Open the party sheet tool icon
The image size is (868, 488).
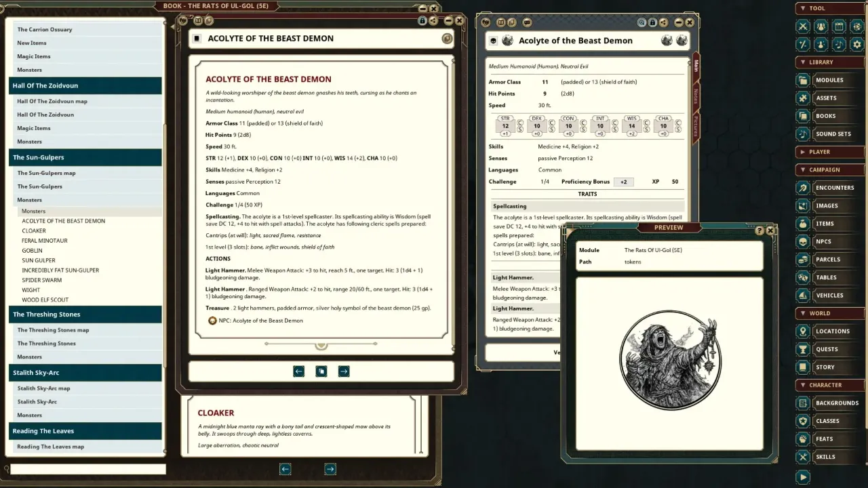[821, 26]
